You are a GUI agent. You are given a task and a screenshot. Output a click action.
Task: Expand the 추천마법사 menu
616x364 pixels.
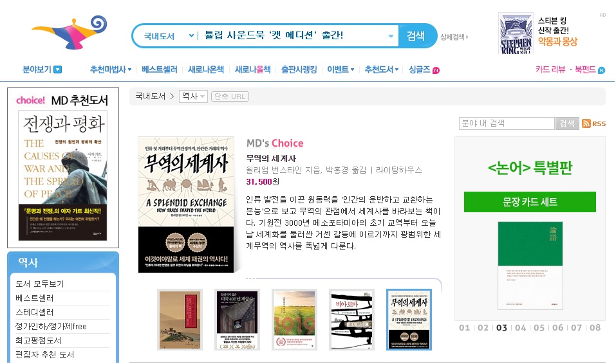pos(111,69)
